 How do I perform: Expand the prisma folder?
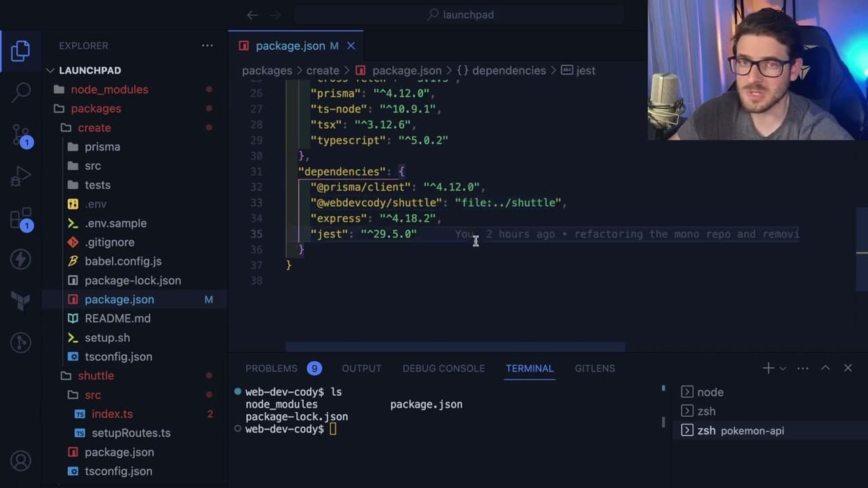coord(134,146)
